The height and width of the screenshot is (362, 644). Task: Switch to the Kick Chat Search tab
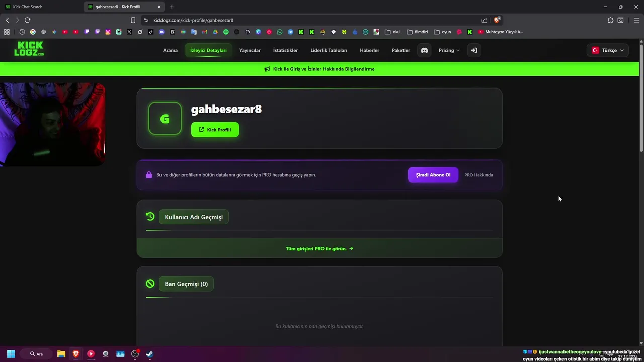(x=40, y=7)
